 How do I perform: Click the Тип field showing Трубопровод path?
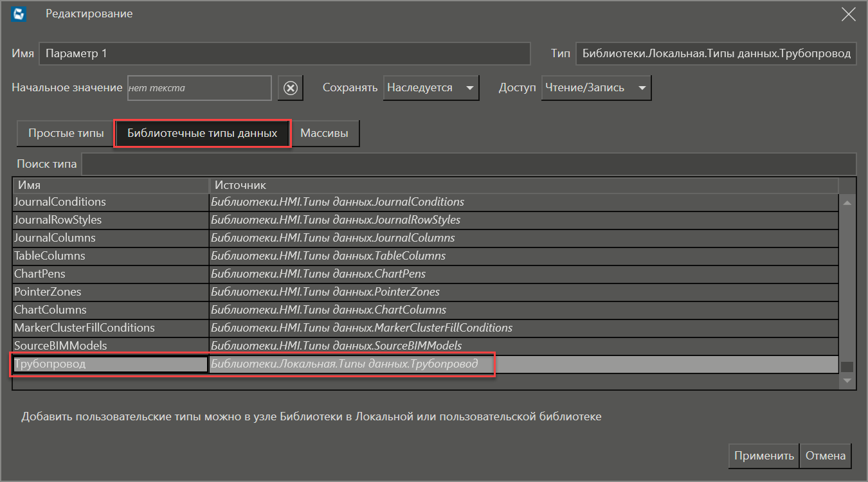716,54
